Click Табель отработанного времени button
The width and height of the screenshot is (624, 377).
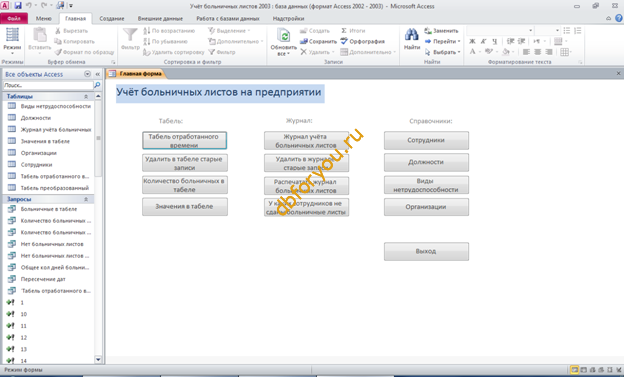tap(185, 141)
